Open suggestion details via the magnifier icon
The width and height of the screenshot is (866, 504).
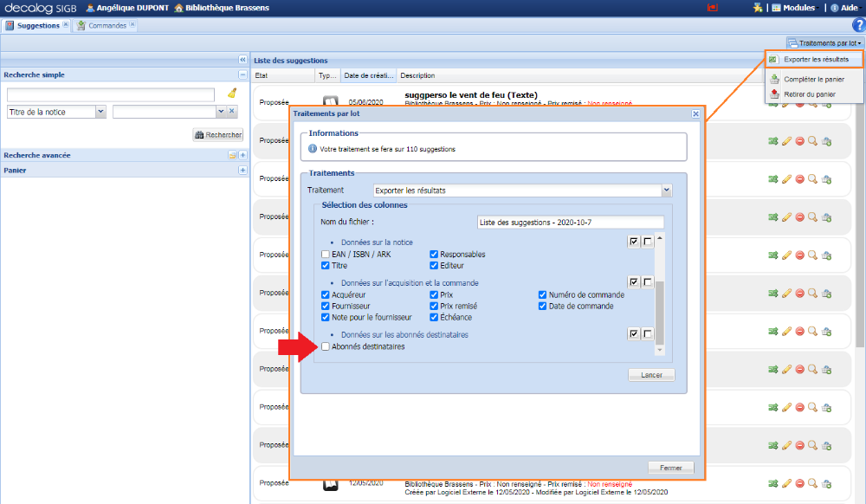coord(812,140)
